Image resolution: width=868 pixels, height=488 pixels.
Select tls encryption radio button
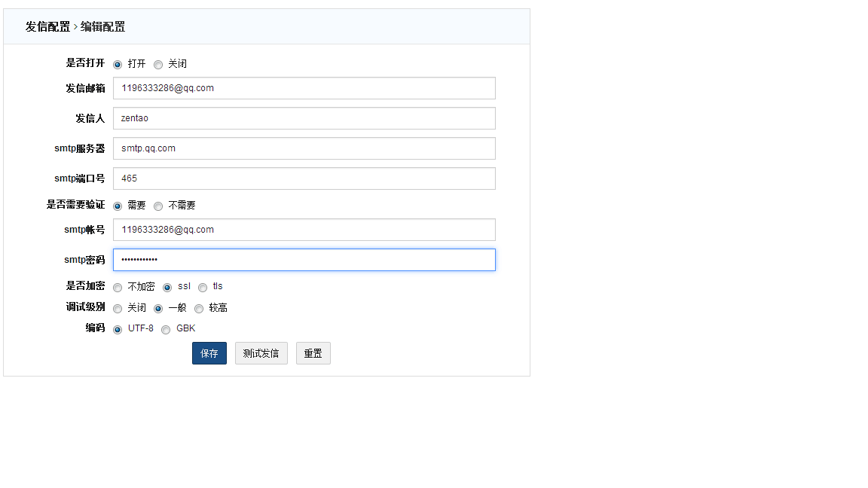click(x=203, y=288)
